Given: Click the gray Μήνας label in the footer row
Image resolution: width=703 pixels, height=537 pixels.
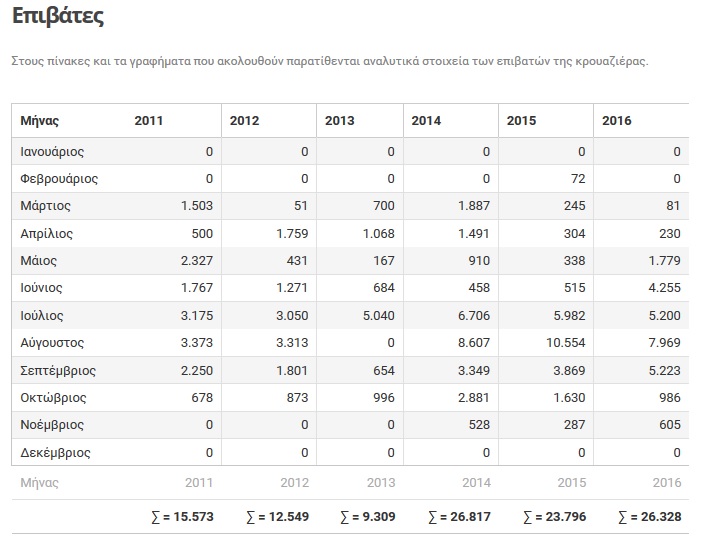Looking at the screenshot, I should tap(40, 483).
